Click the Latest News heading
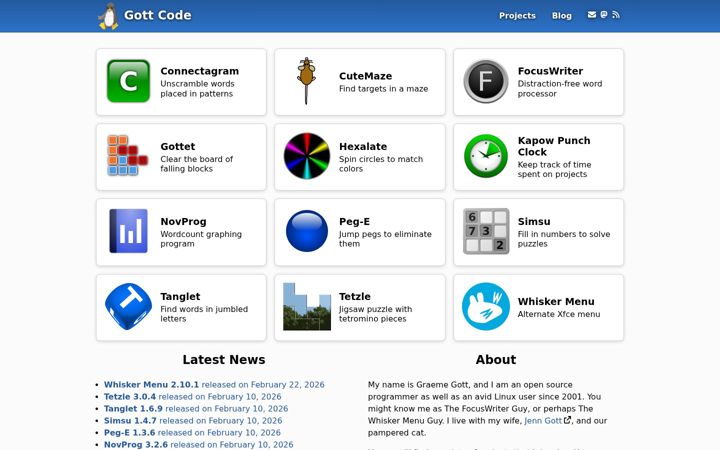The width and height of the screenshot is (720, 450). 224,360
